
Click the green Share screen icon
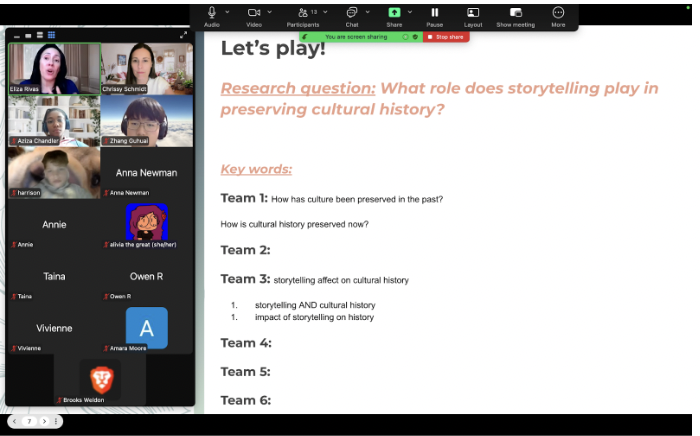(394, 12)
